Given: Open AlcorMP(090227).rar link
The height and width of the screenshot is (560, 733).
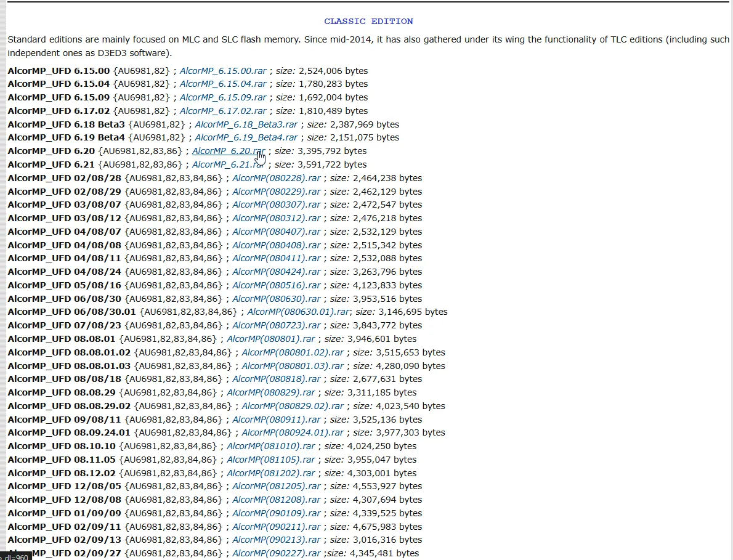Looking at the screenshot, I should click(277, 553).
